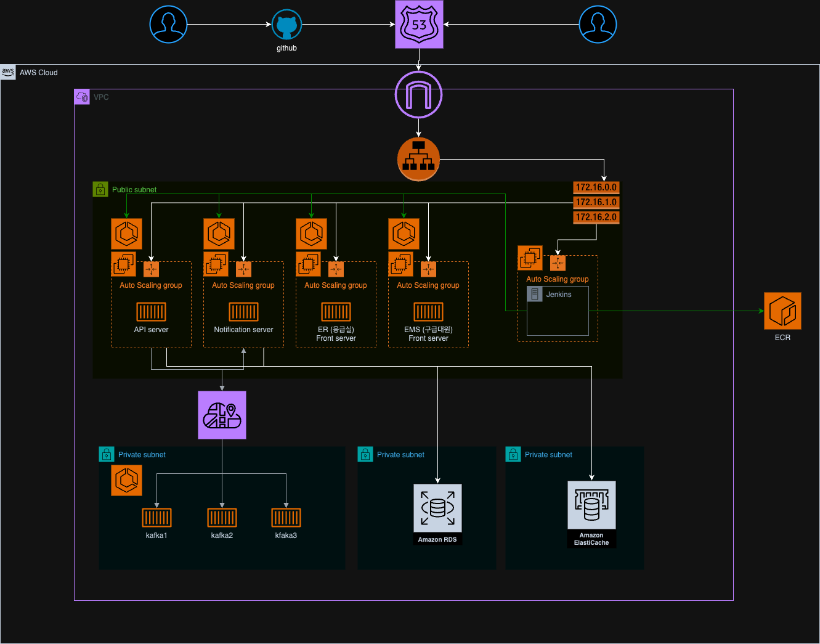
Task: Select 'Private subnet' label above Amazon RDS
Action: tap(400, 455)
